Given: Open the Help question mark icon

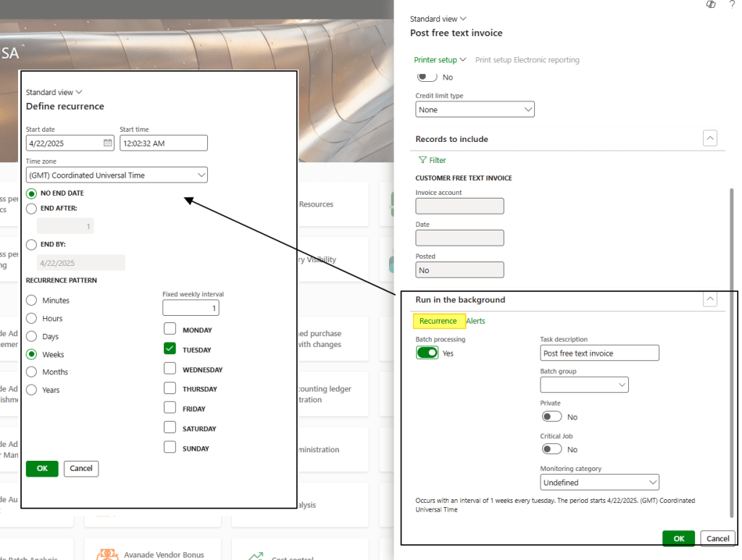Looking at the screenshot, I should click(732, 4).
